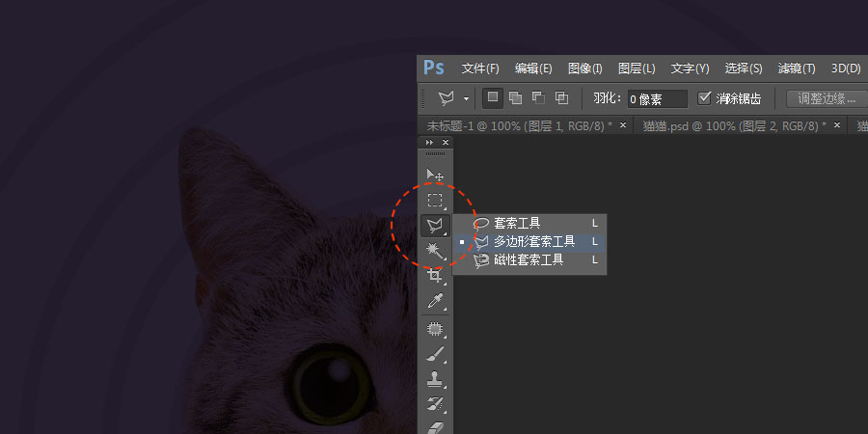Close the floating toolbox panel
This screenshot has width=868, height=434.
[x=446, y=143]
